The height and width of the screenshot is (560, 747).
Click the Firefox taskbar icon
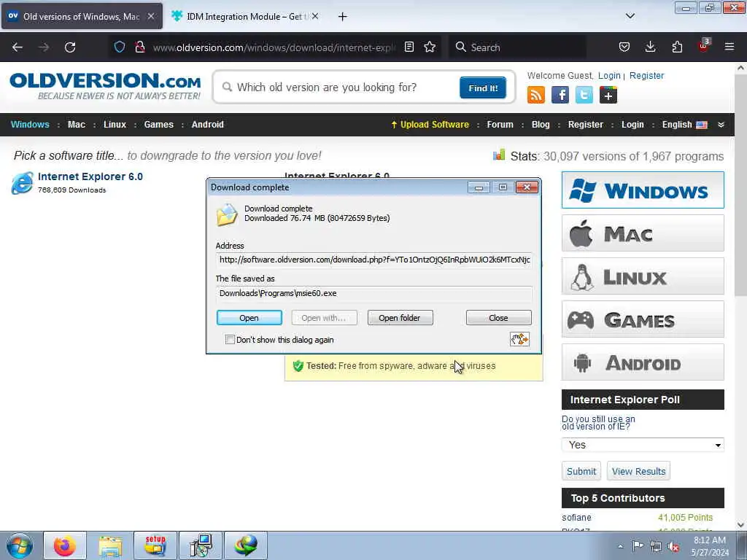point(65,545)
